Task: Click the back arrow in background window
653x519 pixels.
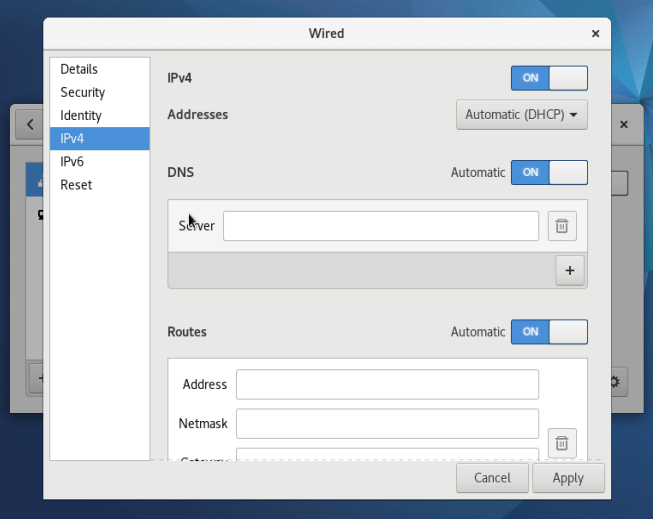Action: (x=30, y=125)
